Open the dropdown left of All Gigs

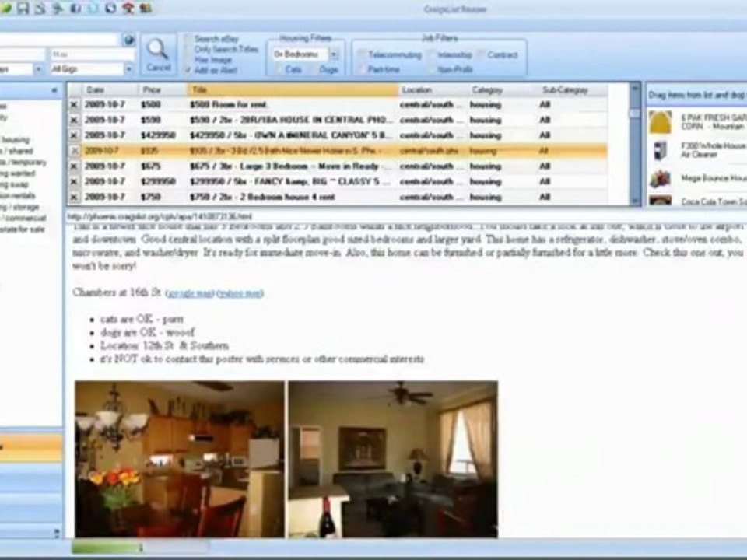coord(39,69)
